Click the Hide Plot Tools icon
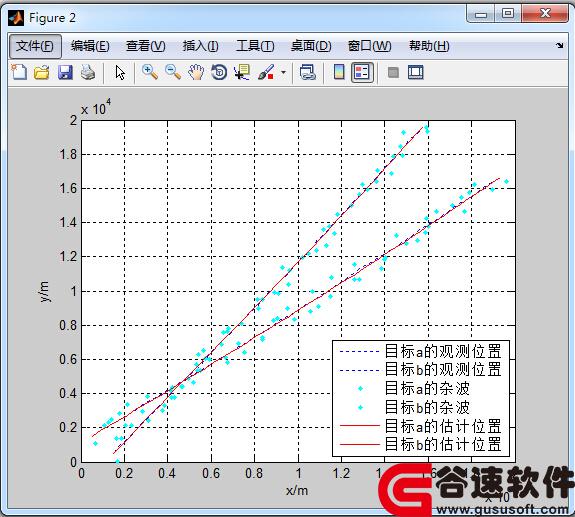This screenshot has height=517, width=575. (x=393, y=72)
